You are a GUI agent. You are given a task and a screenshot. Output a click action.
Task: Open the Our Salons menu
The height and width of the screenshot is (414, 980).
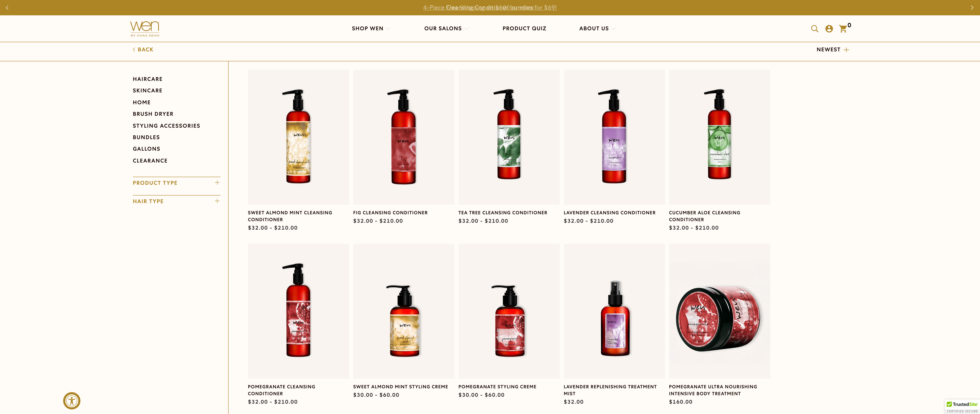(x=446, y=29)
